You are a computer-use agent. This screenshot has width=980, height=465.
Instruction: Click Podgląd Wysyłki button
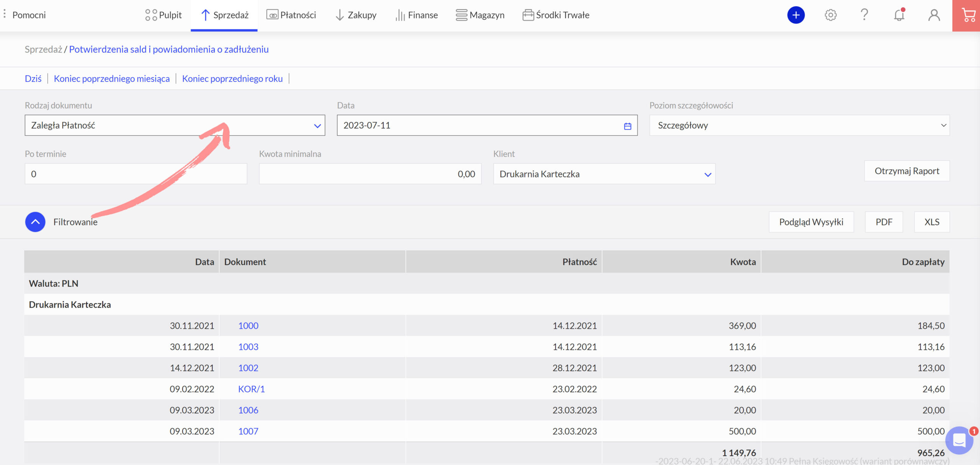tap(811, 222)
